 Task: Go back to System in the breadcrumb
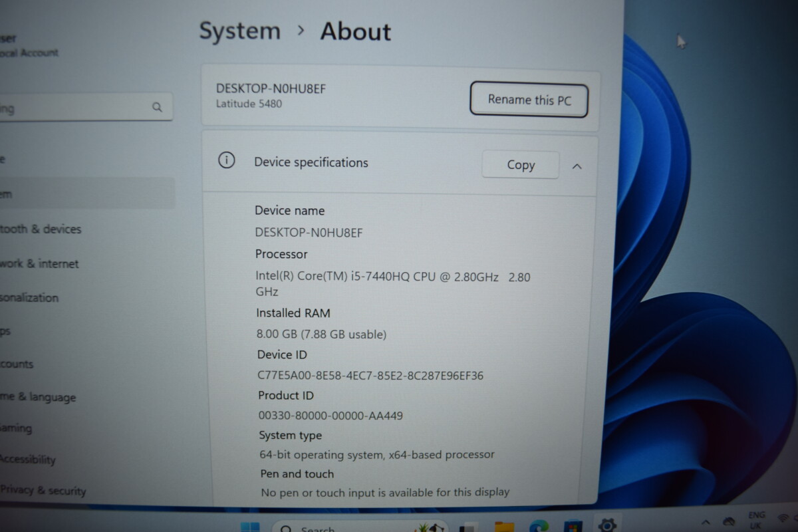click(240, 31)
